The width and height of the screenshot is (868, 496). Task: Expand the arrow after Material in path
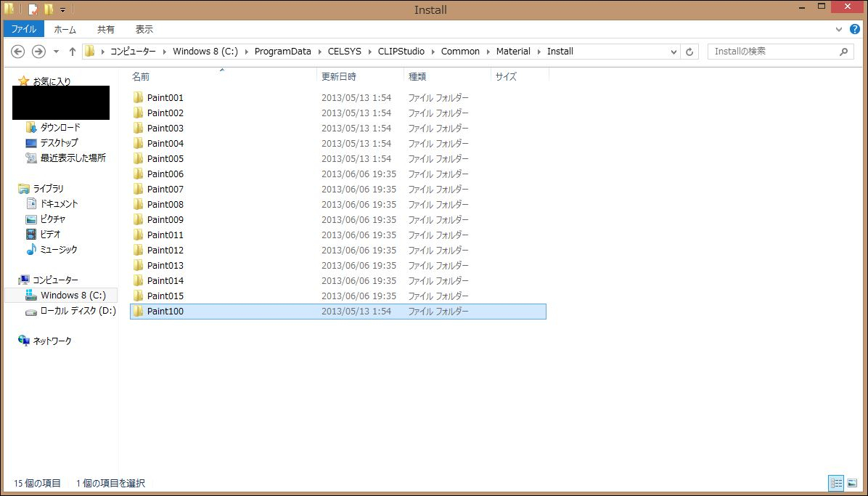coord(539,52)
